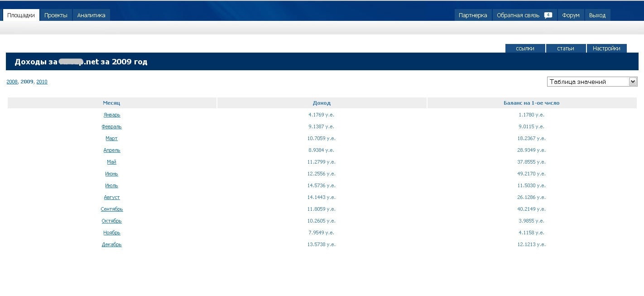Open the Май month link
Image resolution: width=644 pixels, height=296 pixels.
coord(112,162)
